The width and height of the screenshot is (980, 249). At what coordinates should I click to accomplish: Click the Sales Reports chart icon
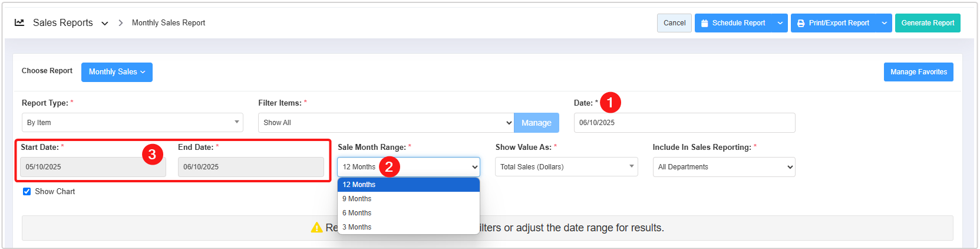pyautogui.click(x=19, y=22)
